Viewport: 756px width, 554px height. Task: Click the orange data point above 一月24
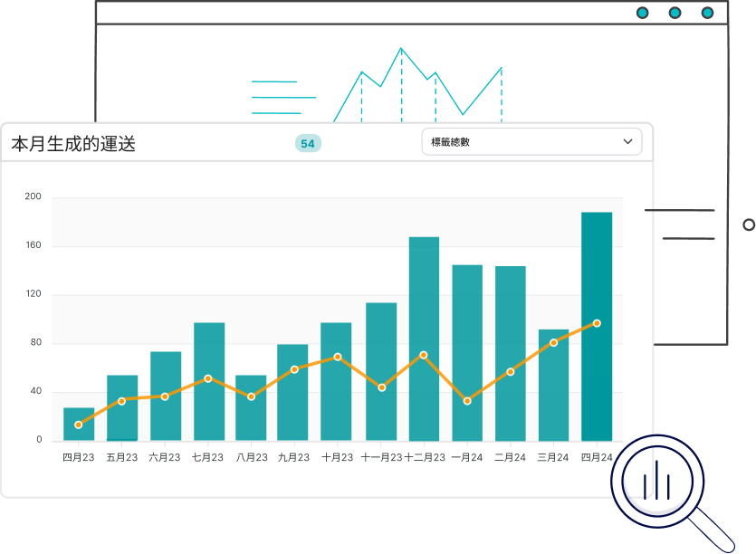[x=466, y=401]
